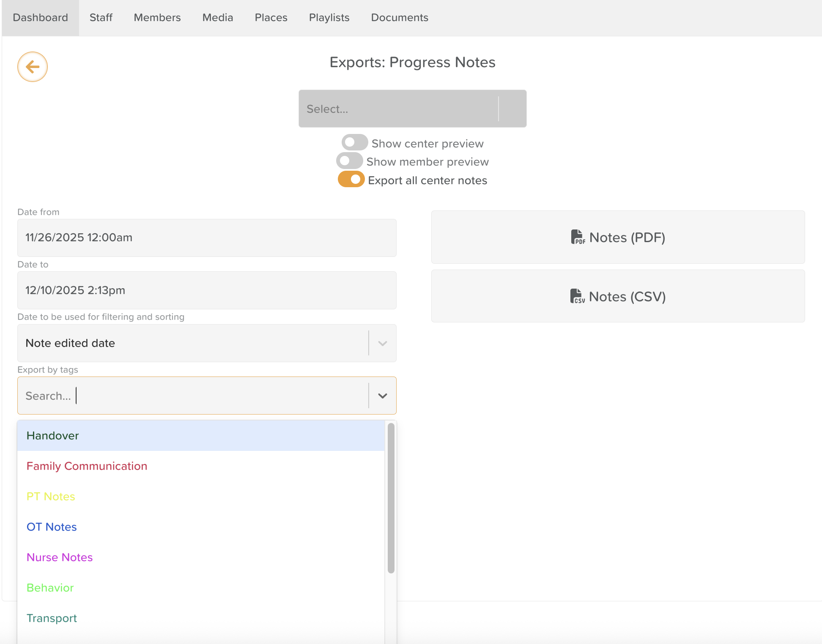The image size is (822, 644).
Task: Toggle Show center preview switch
Action: [354, 143]
